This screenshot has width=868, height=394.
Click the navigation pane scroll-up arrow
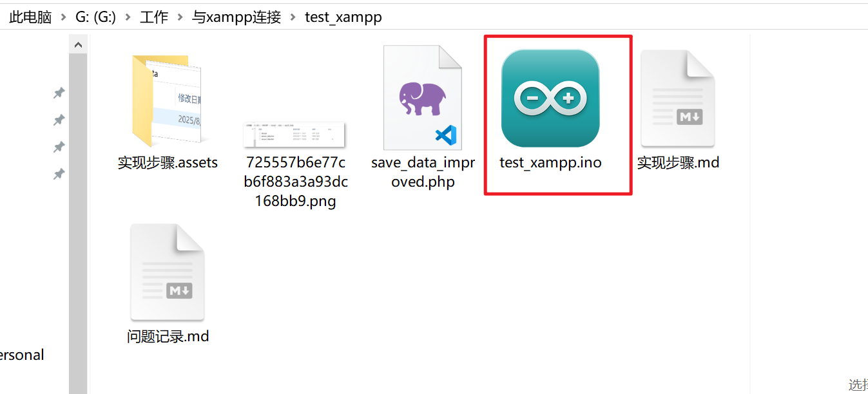coord(78,44)
